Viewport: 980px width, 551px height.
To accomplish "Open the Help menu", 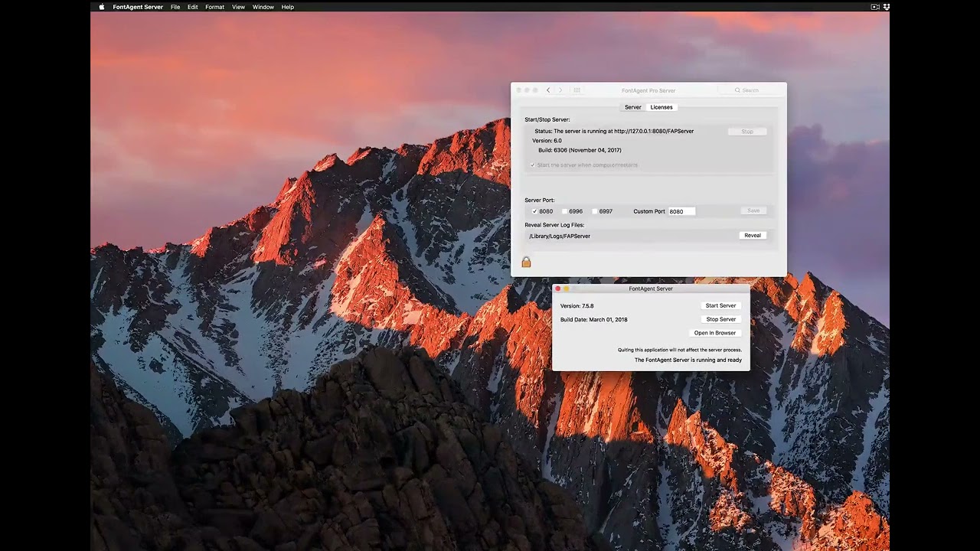I will (288, 7).
